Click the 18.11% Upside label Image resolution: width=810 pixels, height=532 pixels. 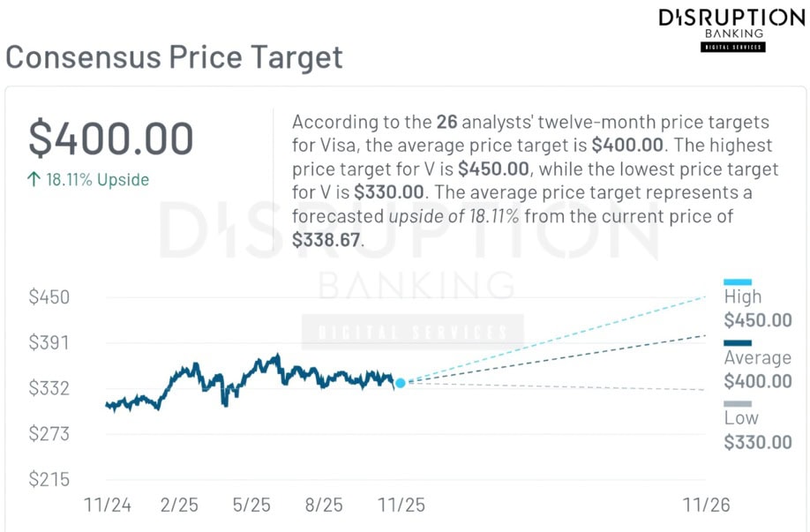[x=97, y=180]
